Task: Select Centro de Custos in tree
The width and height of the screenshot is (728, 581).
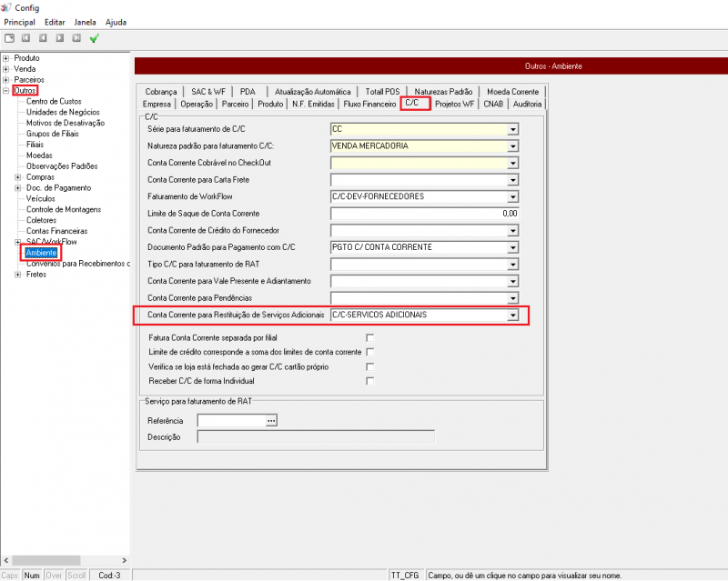Action: tap(54, 101)
